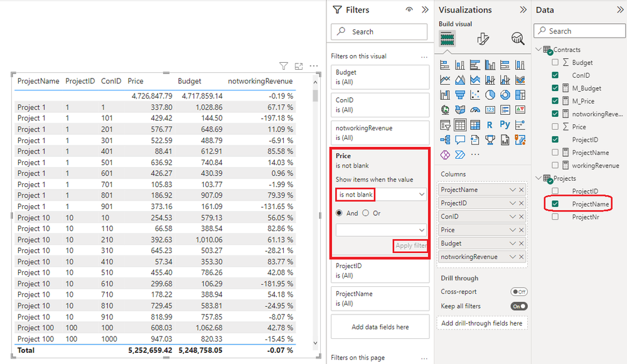Screen dimensions: 627x364
Task: Check the Budget field in Contracts
Action: click(555, 62)
